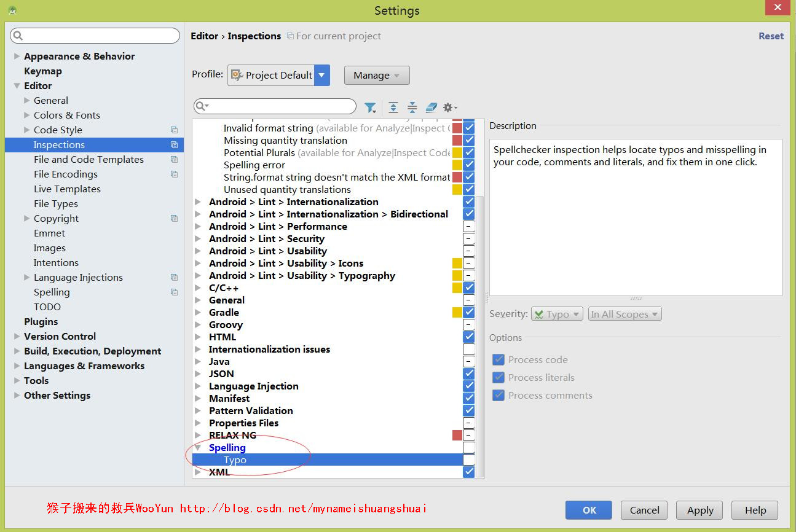
Task: Expand the Code Style node arrow
Action: click(26, 130)
